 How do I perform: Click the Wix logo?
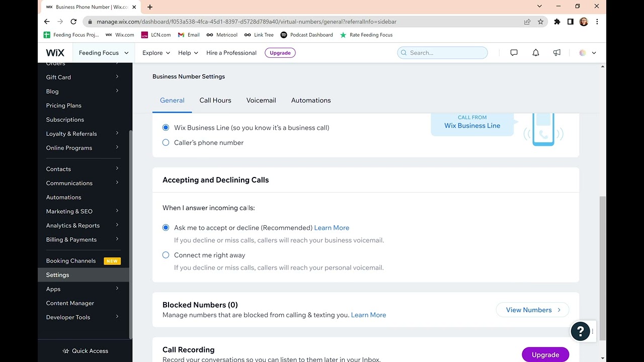[x=55, y=53]
